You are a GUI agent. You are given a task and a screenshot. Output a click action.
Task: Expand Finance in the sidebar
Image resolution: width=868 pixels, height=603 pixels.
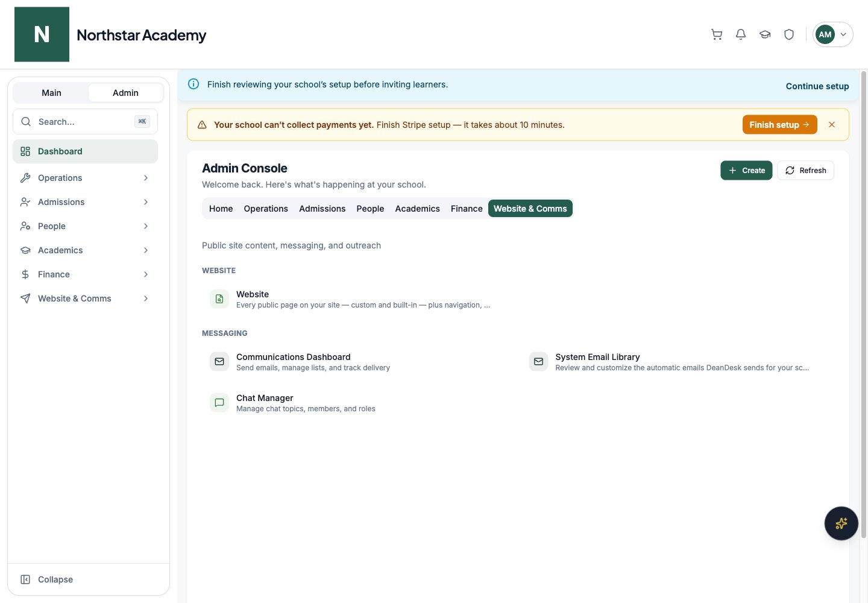coord(85,274)
